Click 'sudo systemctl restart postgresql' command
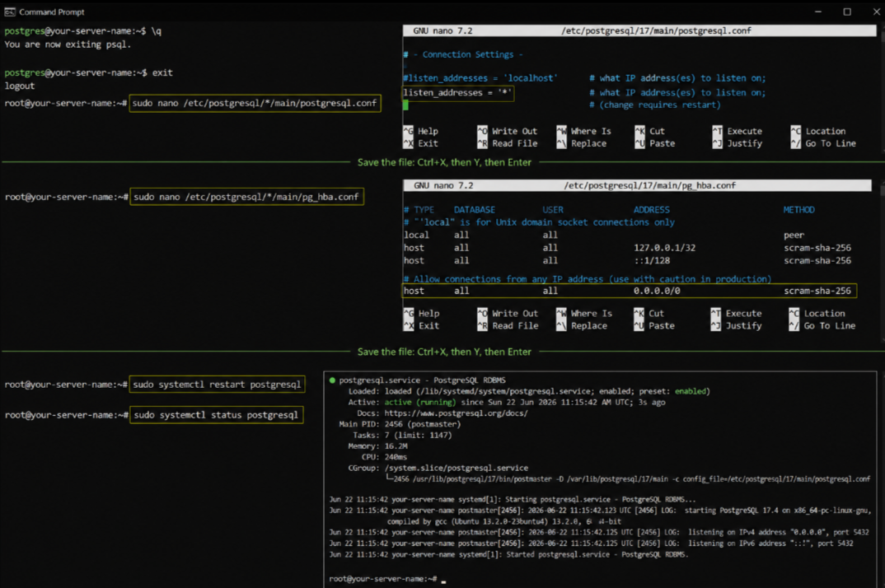This screenshot has width=885, height=588. [x=217, y=385]
